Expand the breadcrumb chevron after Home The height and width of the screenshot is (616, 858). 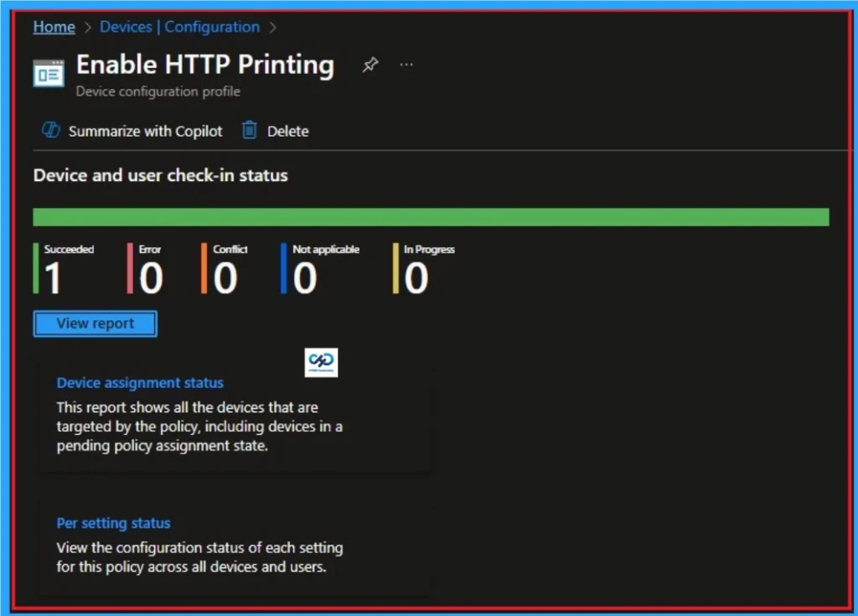86,26
